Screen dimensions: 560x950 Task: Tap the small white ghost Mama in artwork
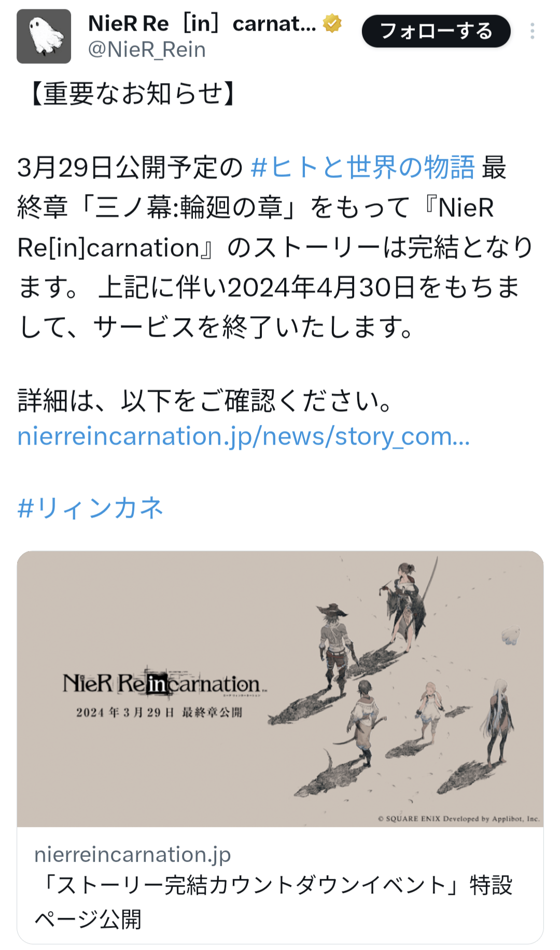pyautogui.click(x=511, y=635)
